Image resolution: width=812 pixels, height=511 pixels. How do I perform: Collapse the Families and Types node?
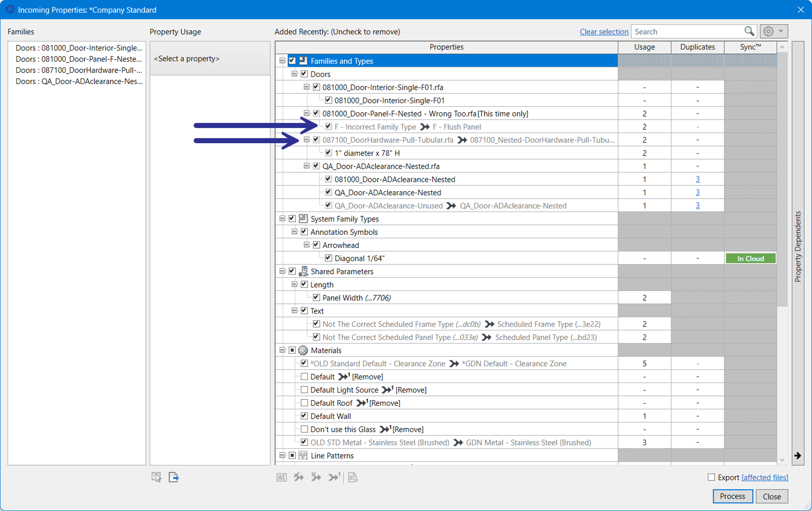pos(282,61)
